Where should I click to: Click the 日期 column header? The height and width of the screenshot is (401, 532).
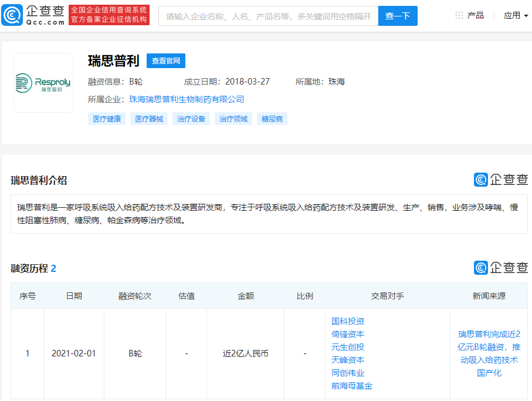(74, 296)
